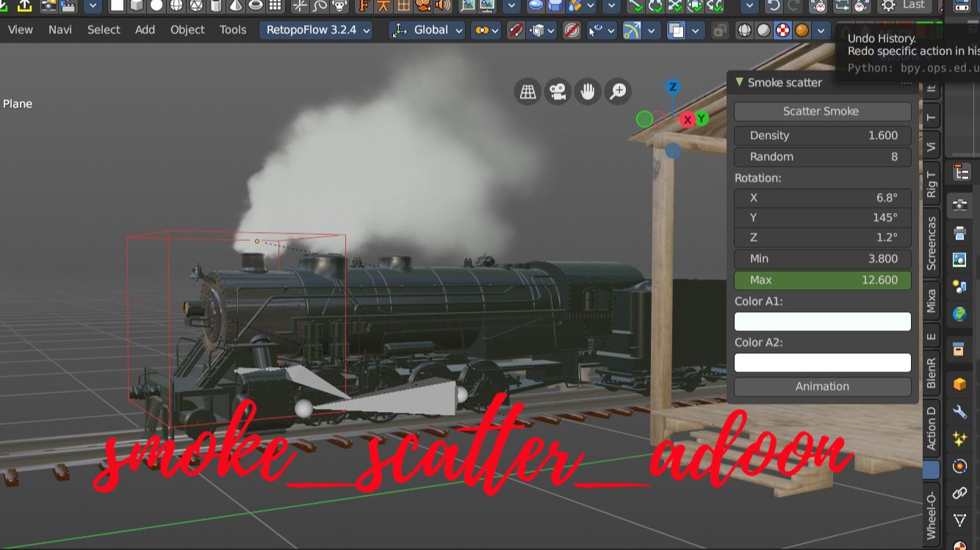Switch to solid shading mode
This screenshot has width=980, height=550.
[764, 31]
